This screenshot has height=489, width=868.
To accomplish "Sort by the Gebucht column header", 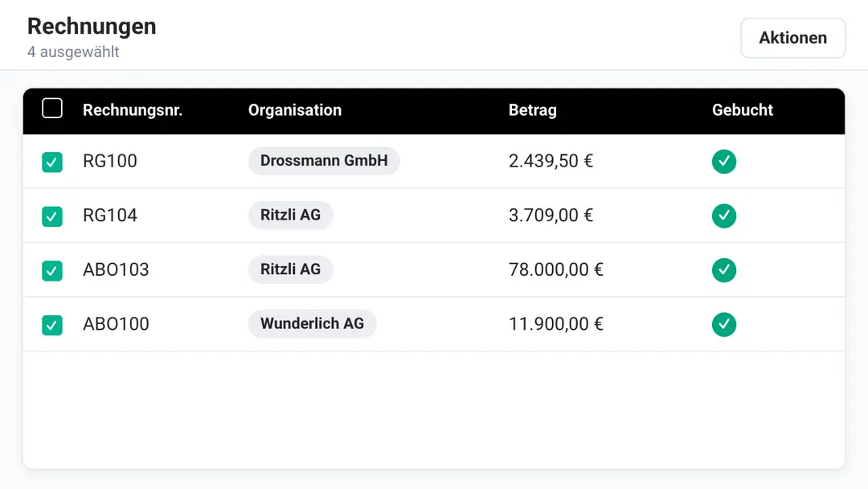I will (x=743, y=109).
